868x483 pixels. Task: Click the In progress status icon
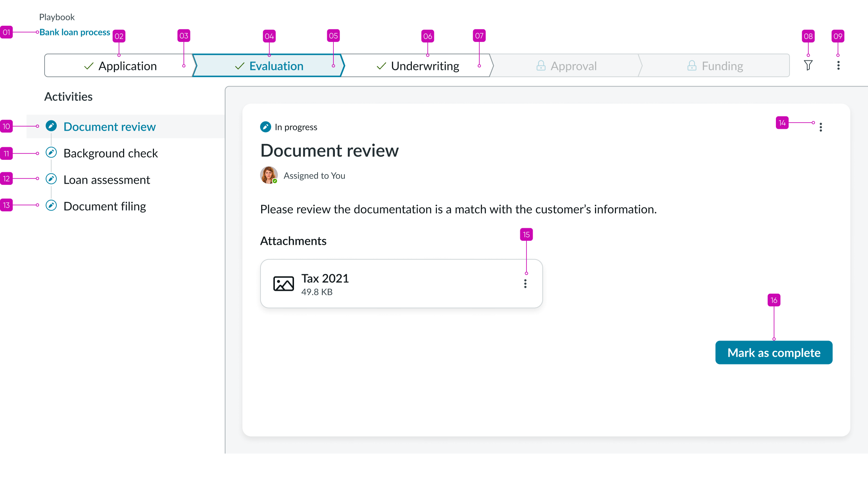[x=265, y=127]
